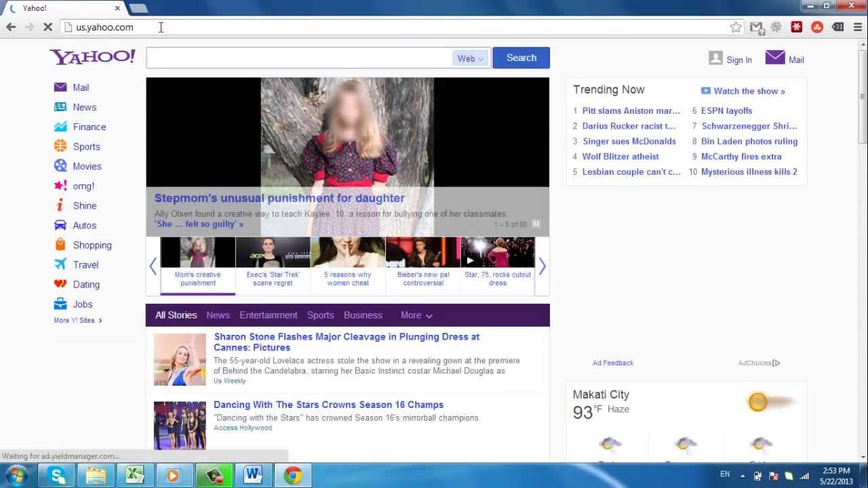The image size is (868, 488).
Task: Click the Finance chart icon
Action: (x=60, y=127)
